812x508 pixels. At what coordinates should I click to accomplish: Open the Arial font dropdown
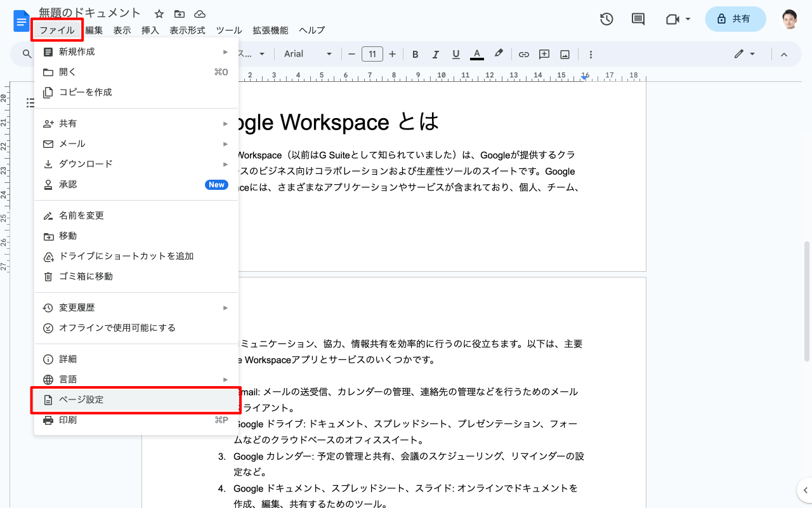308,54
